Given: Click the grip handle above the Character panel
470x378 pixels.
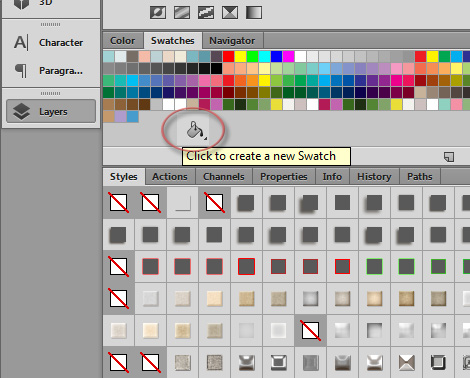Looking at the screenshot, I should click(51, 24).
